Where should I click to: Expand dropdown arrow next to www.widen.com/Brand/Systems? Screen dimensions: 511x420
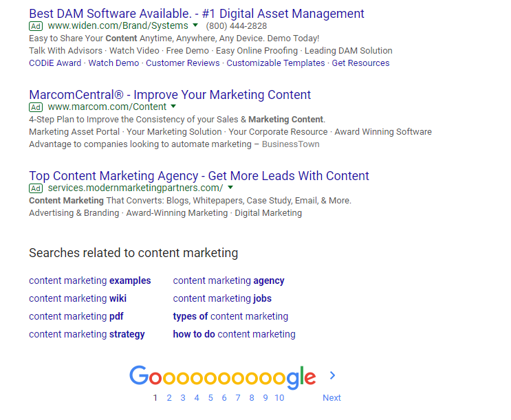pos(195,25)
